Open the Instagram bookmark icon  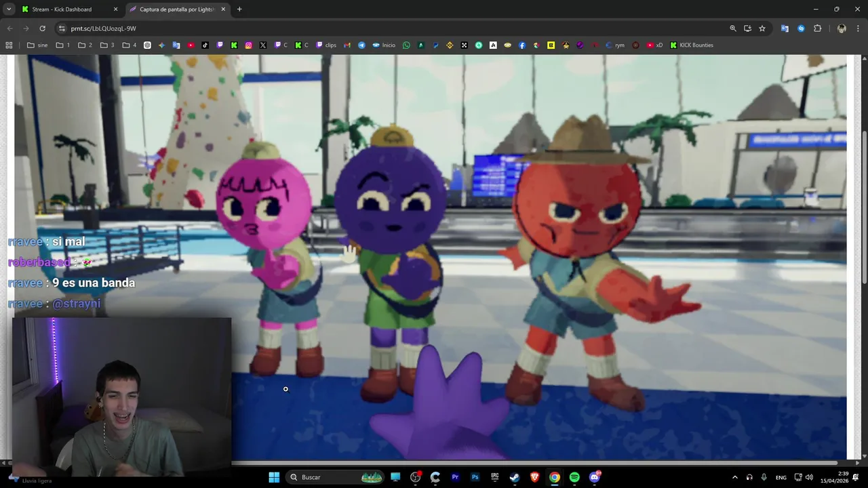click(x=249, y=45)
